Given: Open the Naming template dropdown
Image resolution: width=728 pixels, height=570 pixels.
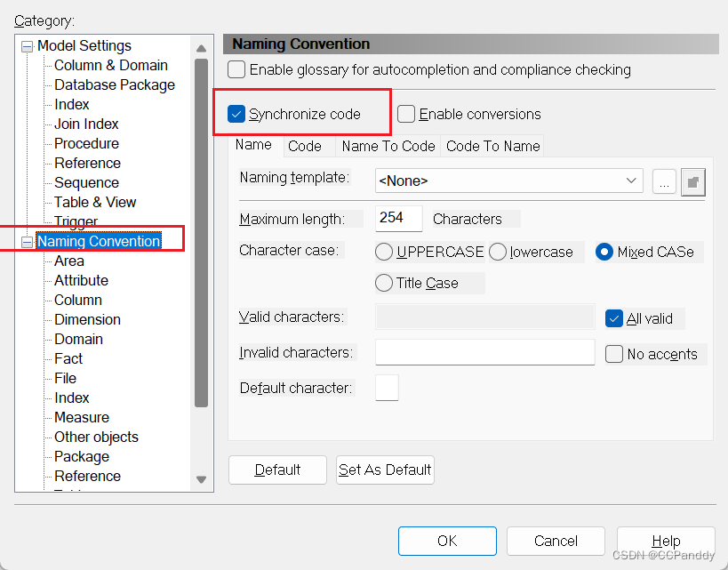Looking at the screenshot, I should [632, 181].
